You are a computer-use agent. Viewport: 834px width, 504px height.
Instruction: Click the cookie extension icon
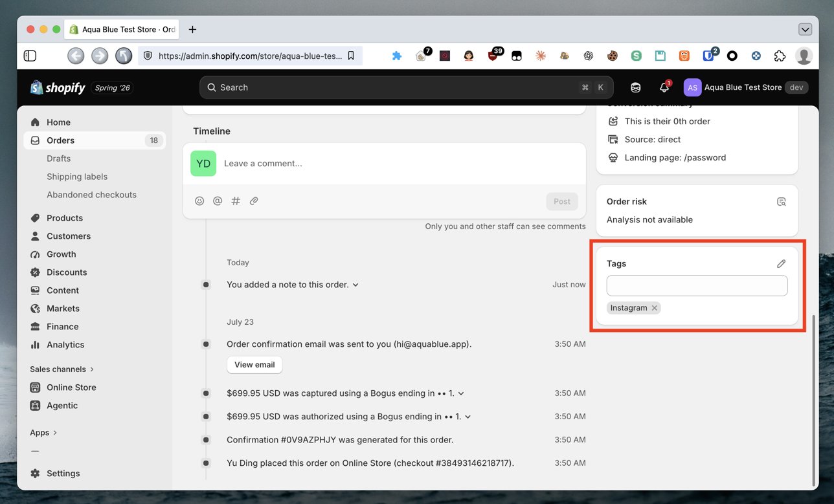click(x=613, y=56)
